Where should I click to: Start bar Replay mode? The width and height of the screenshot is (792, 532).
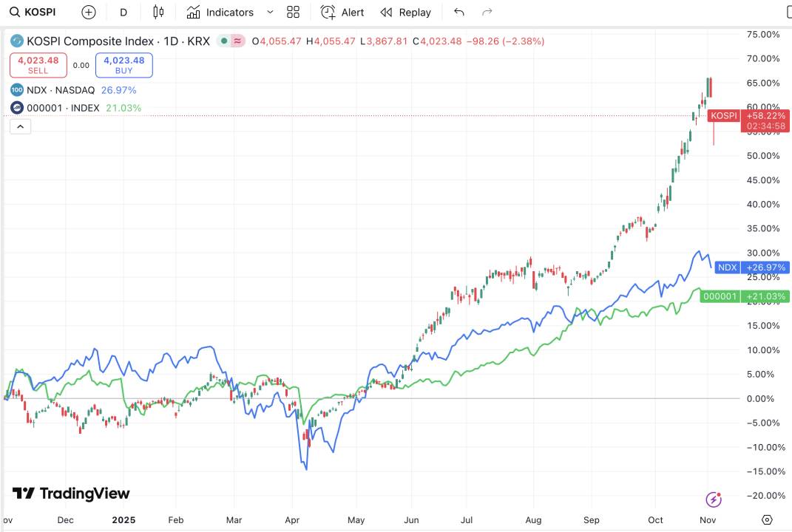pos(405,12)
